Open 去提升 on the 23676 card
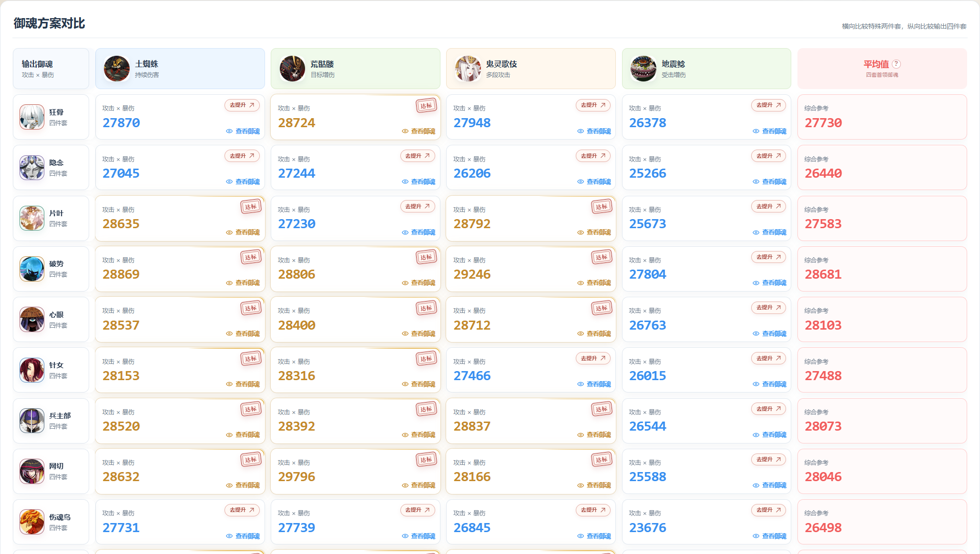This screenshot has width=980, height=554. pyautogui.click(x=769, y=510)
